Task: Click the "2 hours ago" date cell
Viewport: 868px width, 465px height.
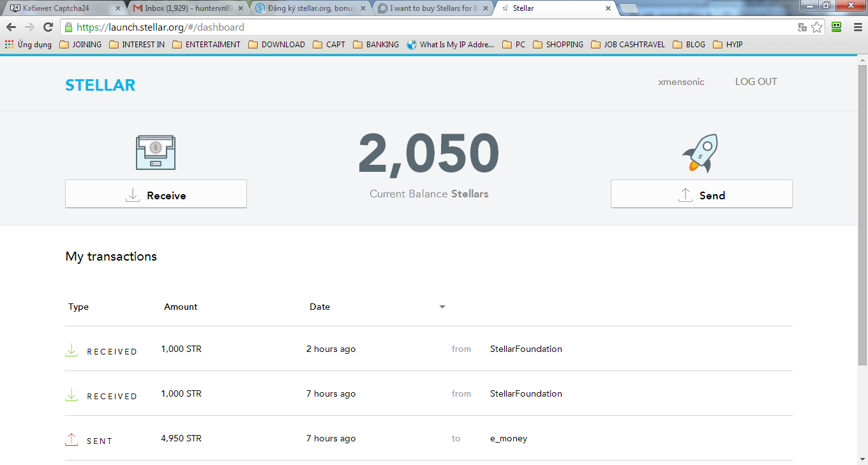Action: (331, 349)
